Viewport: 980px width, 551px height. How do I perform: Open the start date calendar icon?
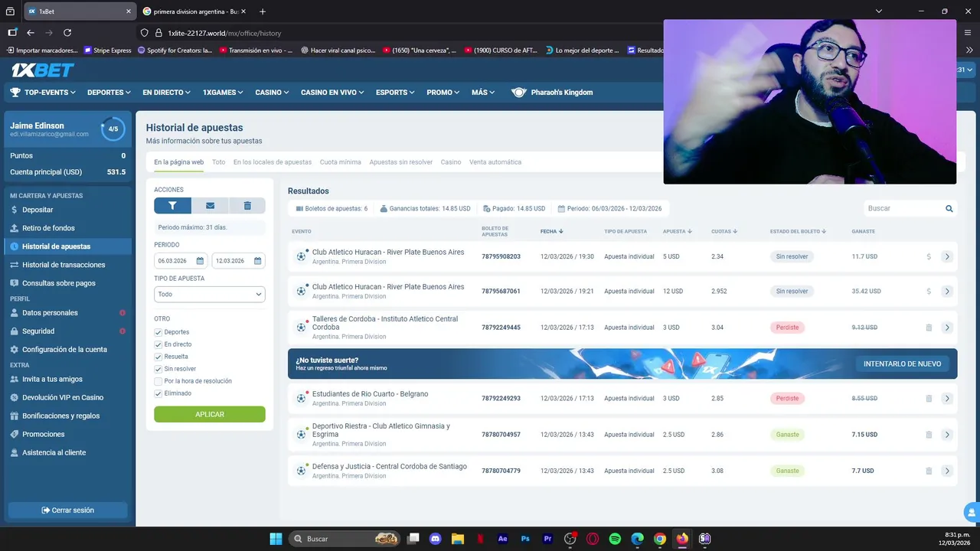click(201, 261)
